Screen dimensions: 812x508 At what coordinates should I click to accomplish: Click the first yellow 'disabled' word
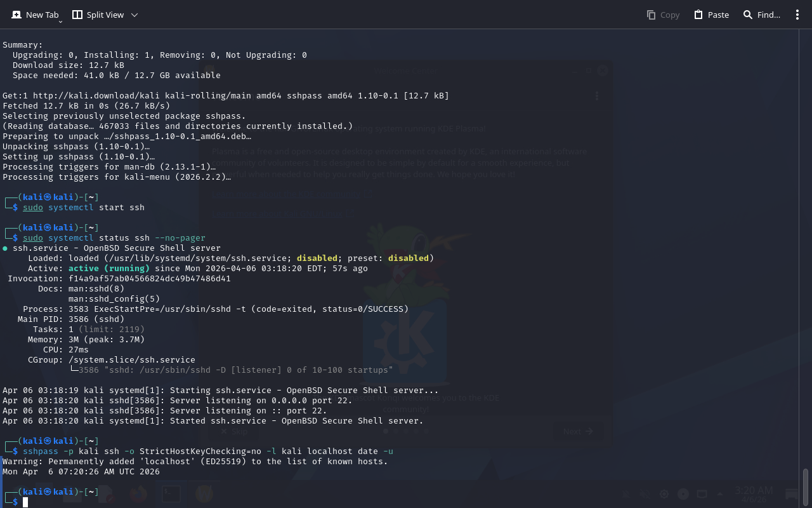tap(317, 258)
